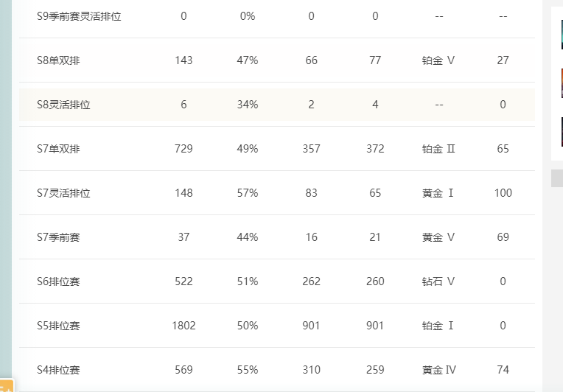
Task: Click the S7单双排 season label
Action: coord(58,149)
